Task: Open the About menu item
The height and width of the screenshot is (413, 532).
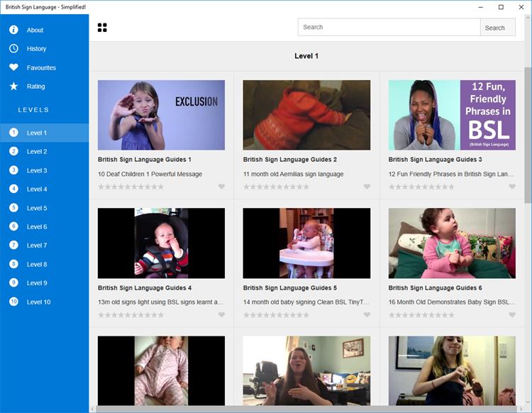Action: click(x=45, y=30)
